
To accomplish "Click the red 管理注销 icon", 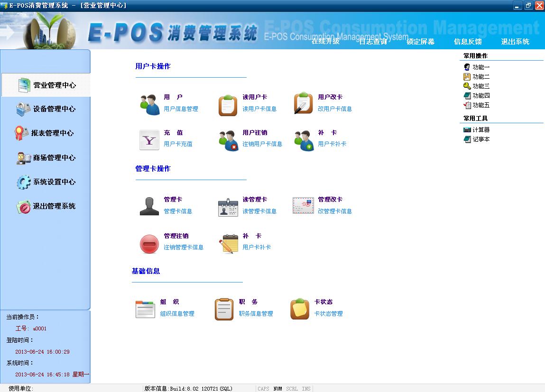I will tap(149, 244).
